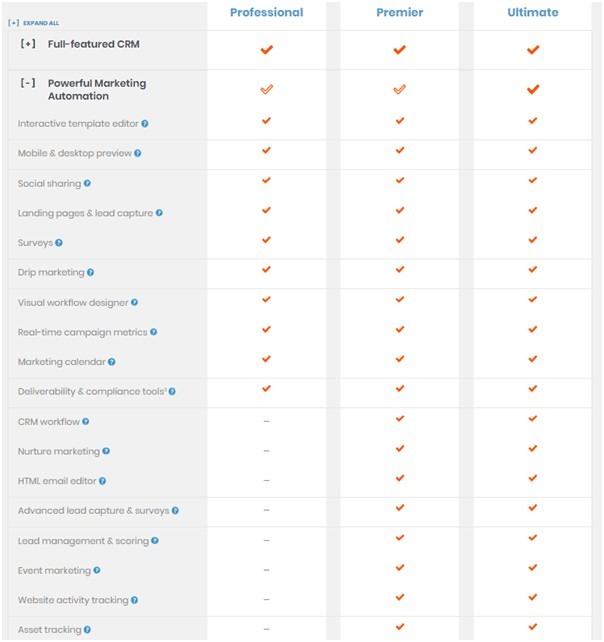Click Lead management & scoring label
604x642 pixels.
click(x=83, y=541)
